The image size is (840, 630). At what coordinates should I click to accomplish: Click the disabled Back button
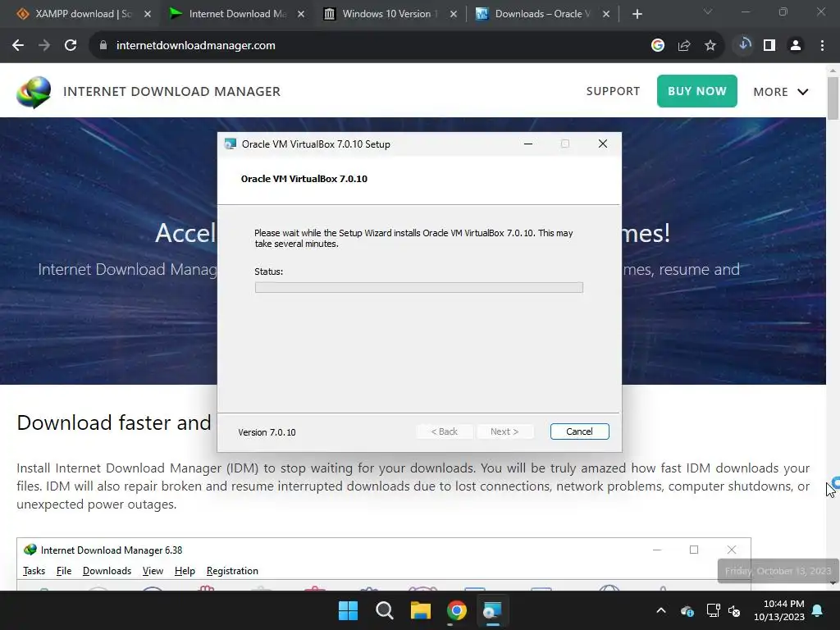tap(444, 431)
